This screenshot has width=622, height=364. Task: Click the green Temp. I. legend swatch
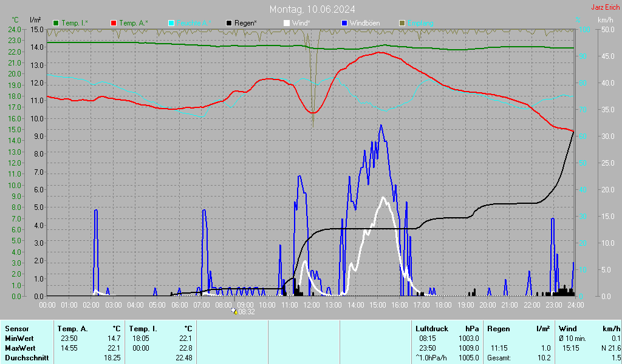[56, 23]
